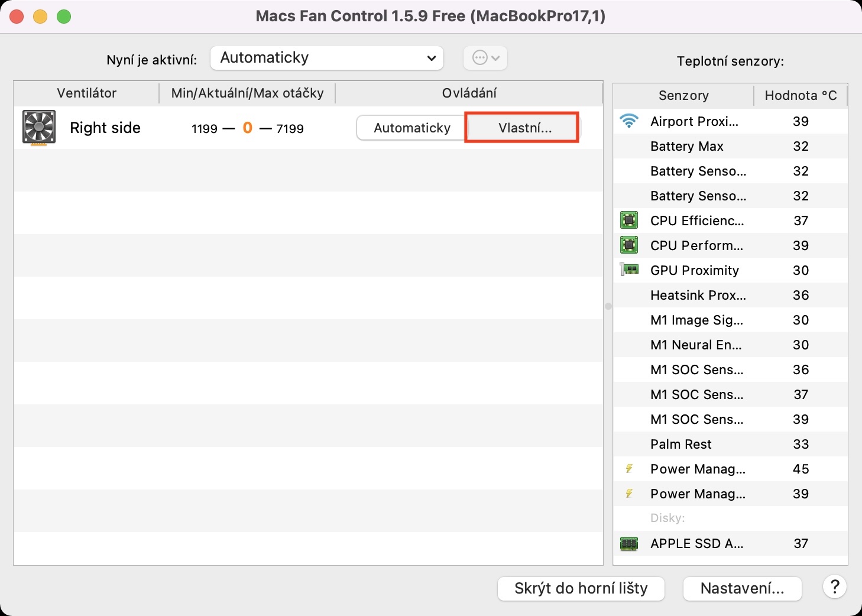Click the APPLE SSD drive icon
This screenshot has width=862, height=616.
629,543
